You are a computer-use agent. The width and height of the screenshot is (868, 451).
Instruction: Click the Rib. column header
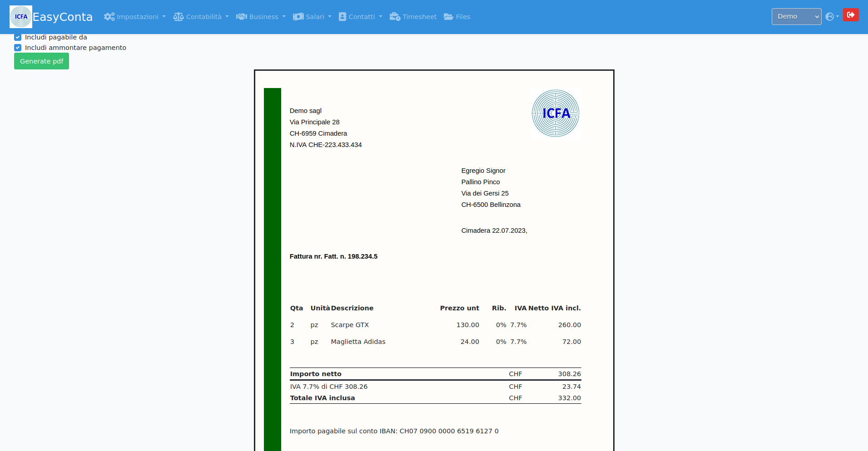tap(499, 308)
